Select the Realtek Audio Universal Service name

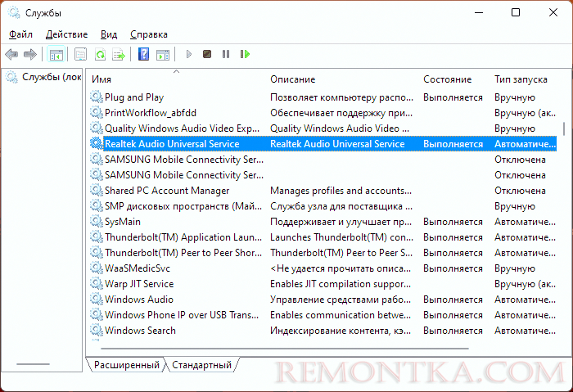tap(172, 144)
